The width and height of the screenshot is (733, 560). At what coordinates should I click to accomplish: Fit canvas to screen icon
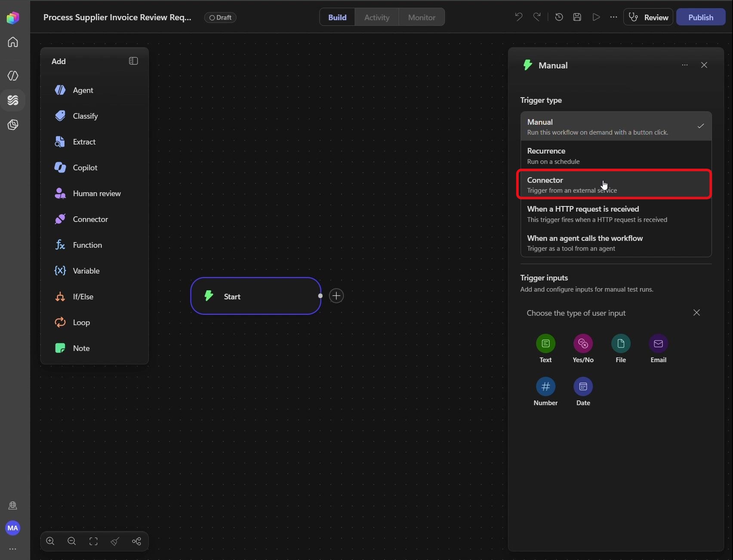pos(93,541)
